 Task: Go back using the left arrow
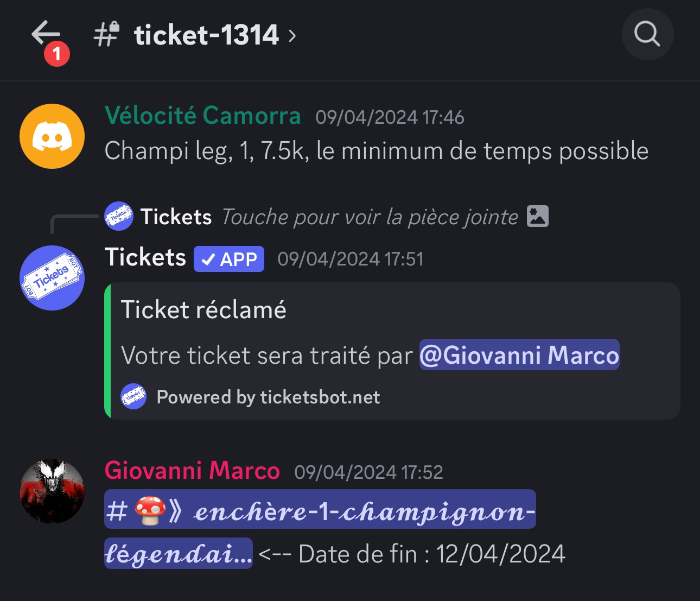tap(46, 34)
